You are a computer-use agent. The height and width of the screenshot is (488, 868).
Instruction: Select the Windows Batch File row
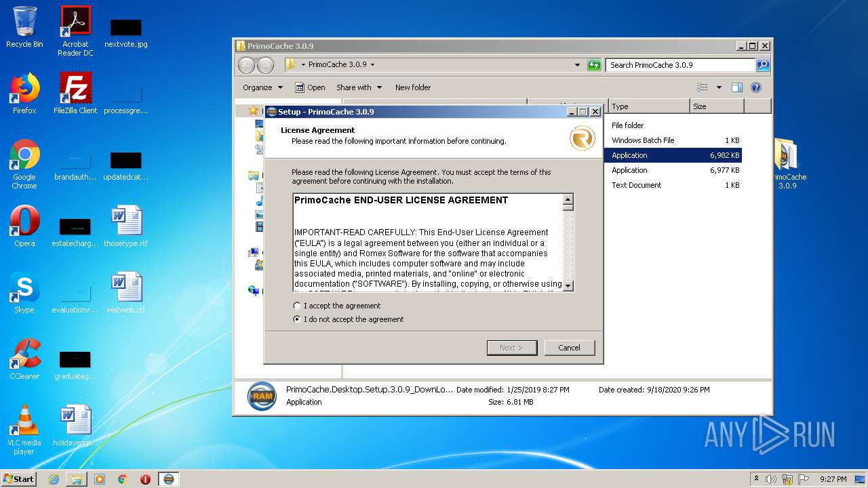[x=673, y=140]
